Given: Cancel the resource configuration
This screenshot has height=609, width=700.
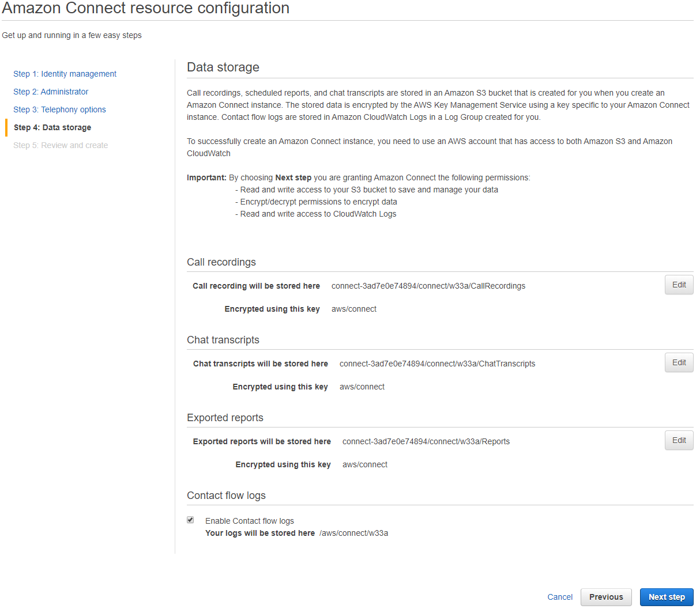Looking at the screenshot, I should point(560,597).
